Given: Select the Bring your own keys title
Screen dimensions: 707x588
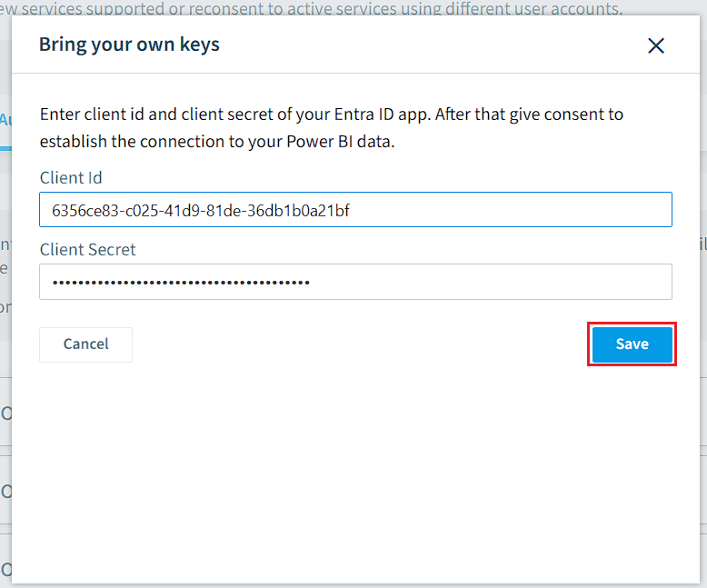Looking at the screenshot, I should pos(129,45).
